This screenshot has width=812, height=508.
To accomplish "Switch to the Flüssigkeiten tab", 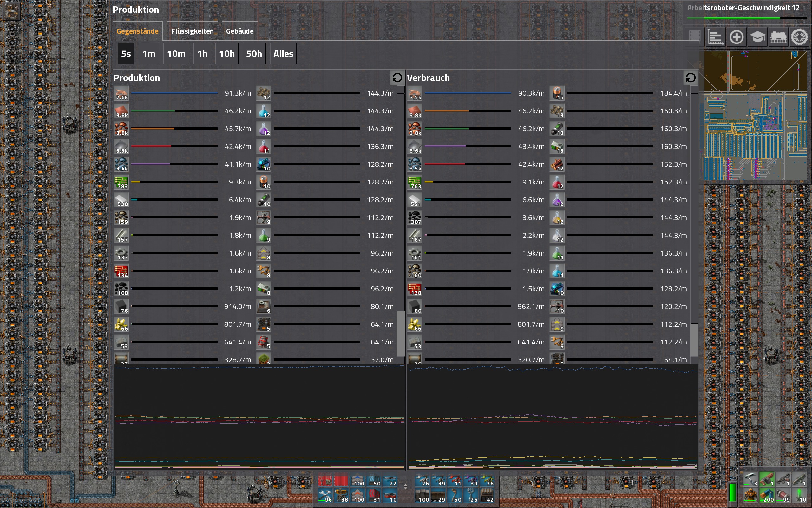I will (192, 31).
